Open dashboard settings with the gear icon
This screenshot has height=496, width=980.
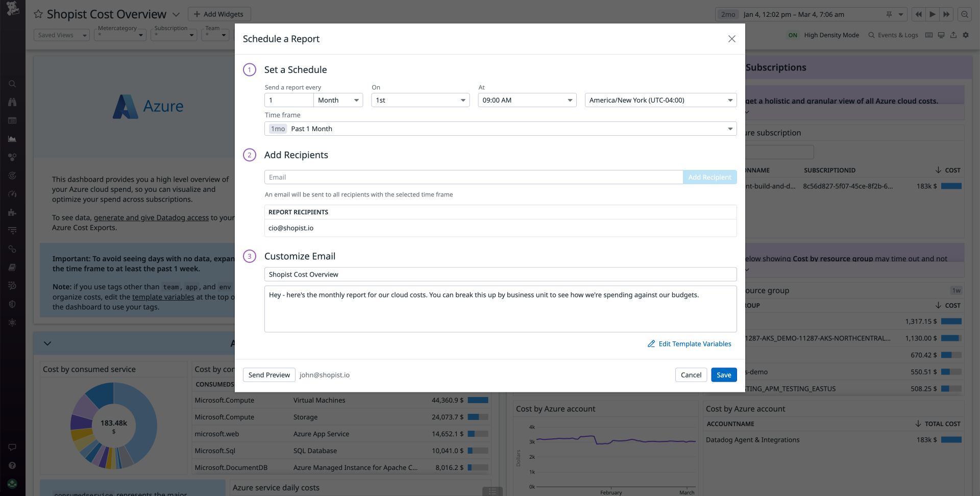click(x=966, y=35)
